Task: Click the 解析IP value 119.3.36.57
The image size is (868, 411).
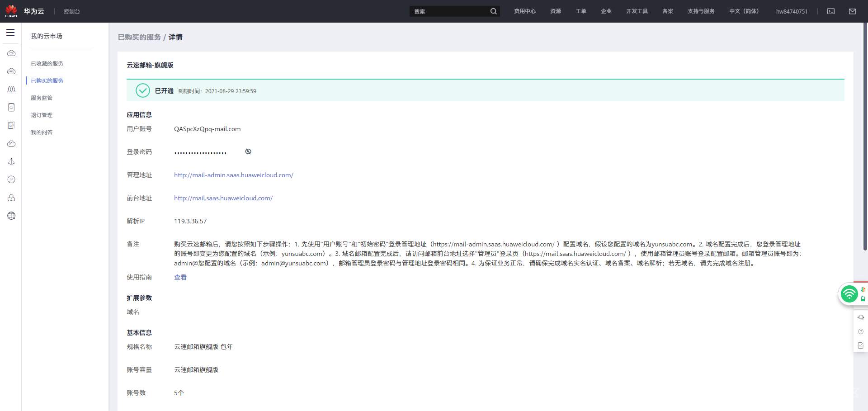Action: [x=190, y=221]
